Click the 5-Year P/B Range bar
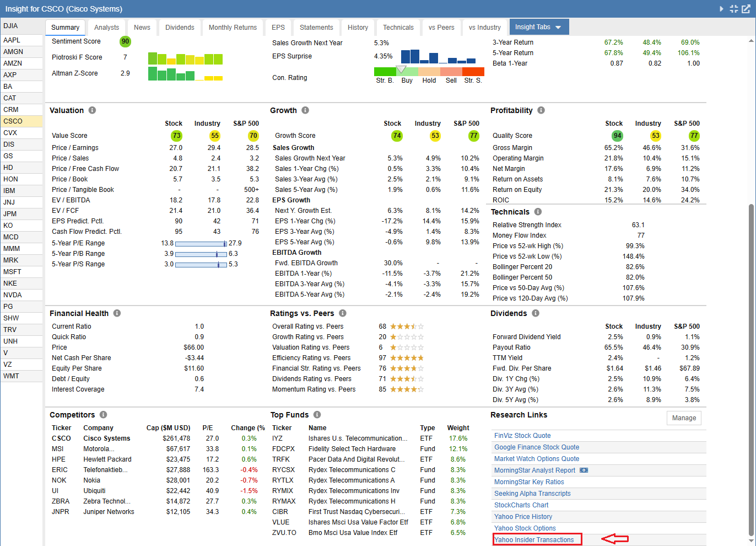This screenshot has width=756, height=546. pyautogui.click(x=201, y=254)
